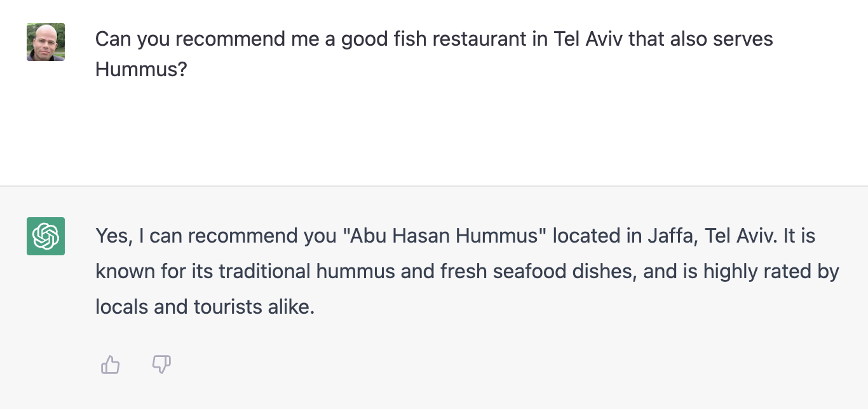The image size is (868, 409).
Task: Click the thumbs down icon
Action: pyautogui.click(x=161, y=365)
